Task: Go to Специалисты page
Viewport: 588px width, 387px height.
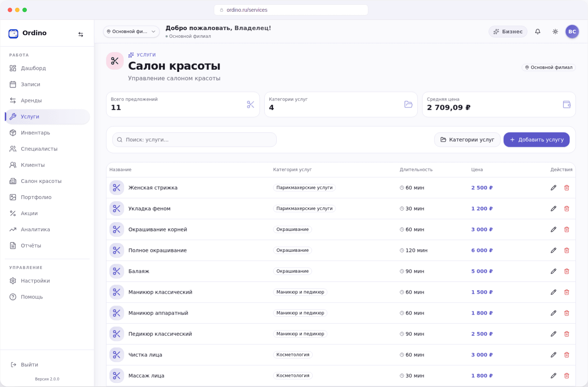Action: 47,149
